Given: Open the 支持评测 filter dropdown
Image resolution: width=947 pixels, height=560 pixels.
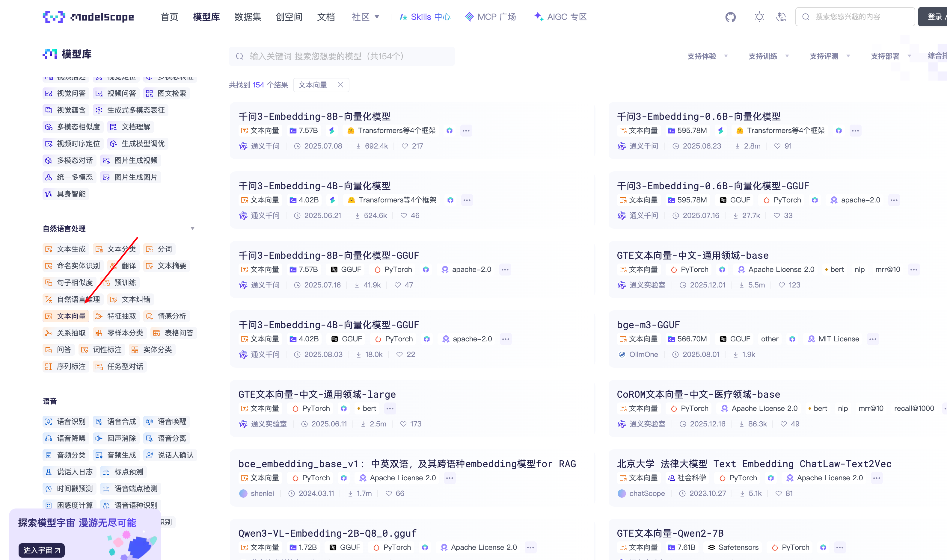Looking at the screenshot, I should click(x=830, y=56).
